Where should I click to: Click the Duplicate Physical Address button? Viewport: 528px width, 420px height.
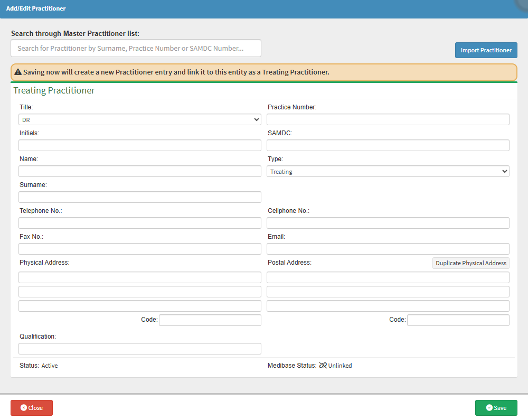click(x=470, y=263)
